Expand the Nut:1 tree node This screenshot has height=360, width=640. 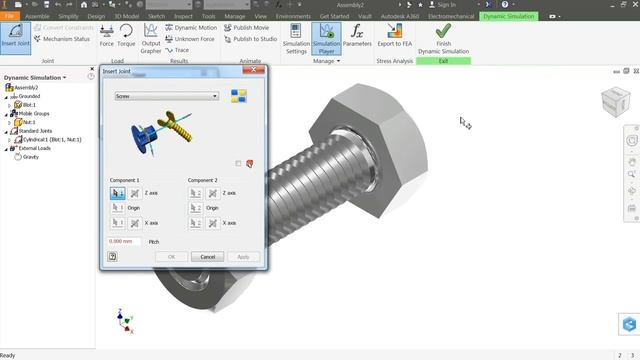tap(9, 123)
